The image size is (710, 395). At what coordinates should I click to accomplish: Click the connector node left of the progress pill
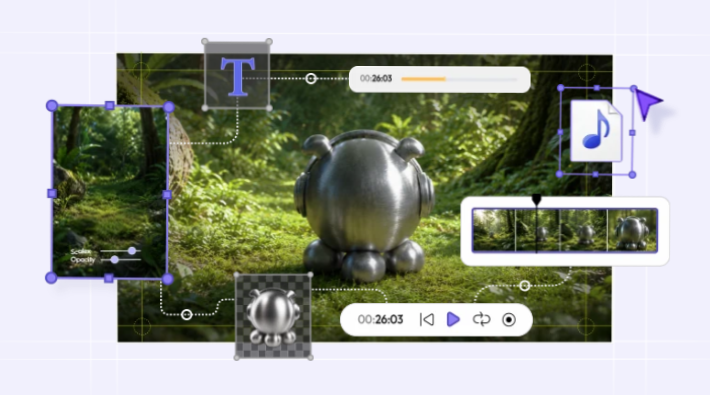tap(311, 78)
